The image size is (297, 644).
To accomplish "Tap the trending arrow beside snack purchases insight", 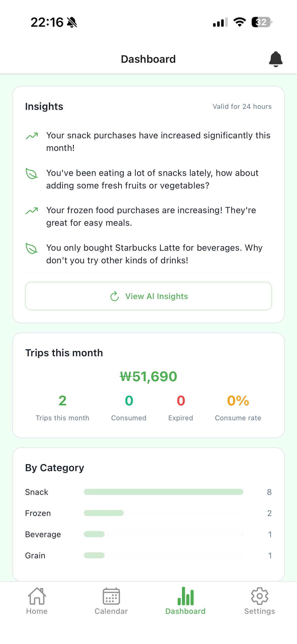I will tap(32, 136).
